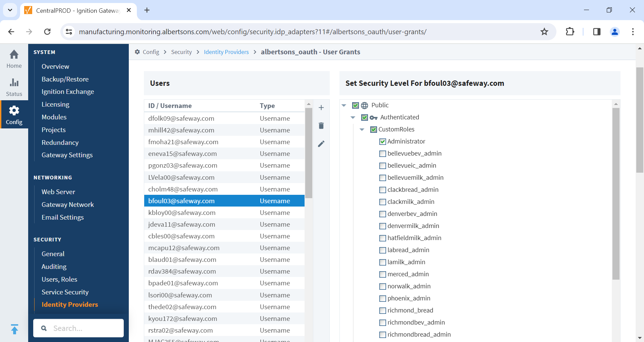Viewport: 644px width, 342px height.
Task: Collapse the Authenticated tree node
Action: [353, 117]
